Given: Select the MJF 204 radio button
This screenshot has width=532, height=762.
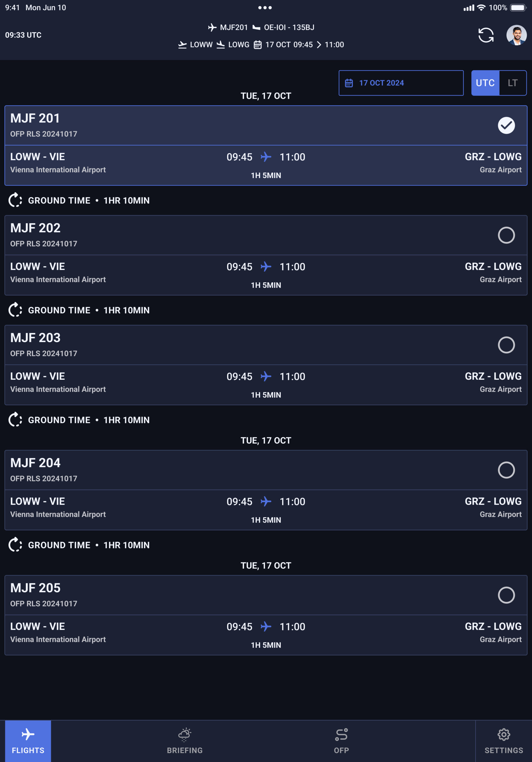Looking at the screenshot, I should pos(506,470).
